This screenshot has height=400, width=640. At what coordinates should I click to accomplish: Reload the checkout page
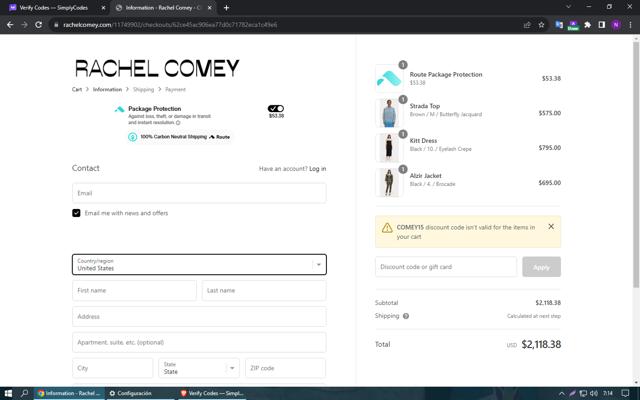[38, 25]
